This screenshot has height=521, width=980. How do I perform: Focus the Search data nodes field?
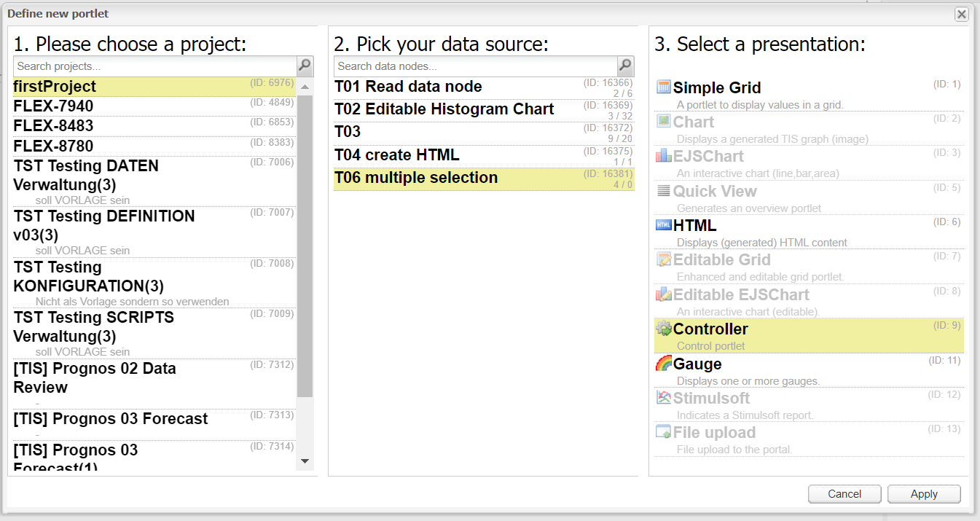476,66
